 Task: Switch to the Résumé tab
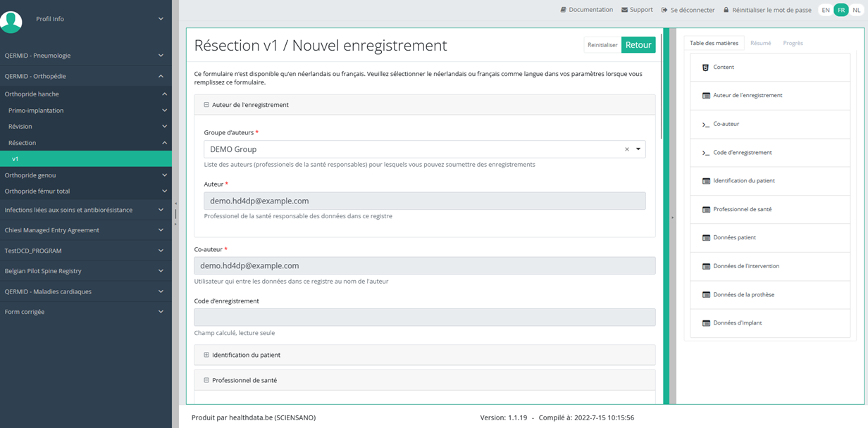click(760, 43)
